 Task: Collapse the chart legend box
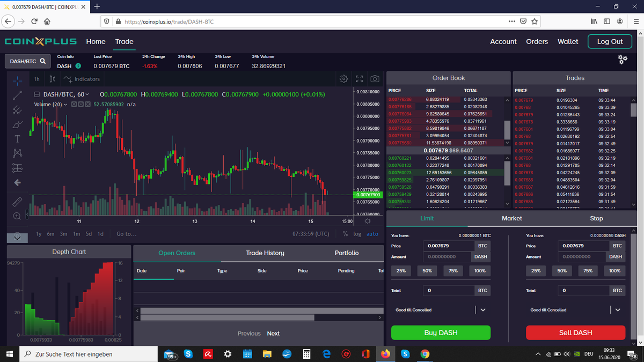[36, 94]
